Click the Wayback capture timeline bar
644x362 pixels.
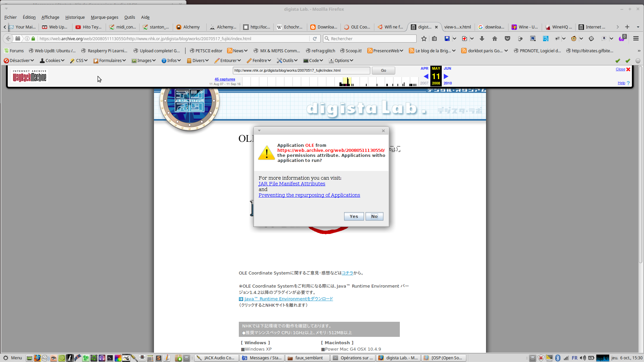point(346,82)
